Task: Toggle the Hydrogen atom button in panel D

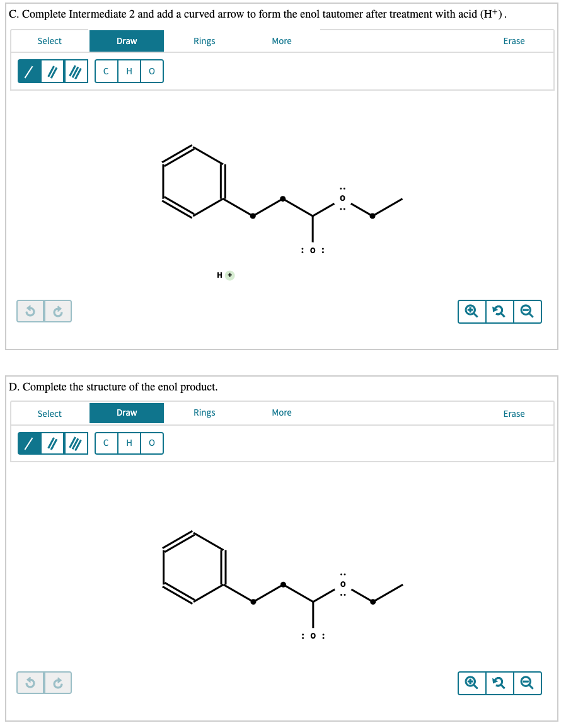Action: coord(129,443)
